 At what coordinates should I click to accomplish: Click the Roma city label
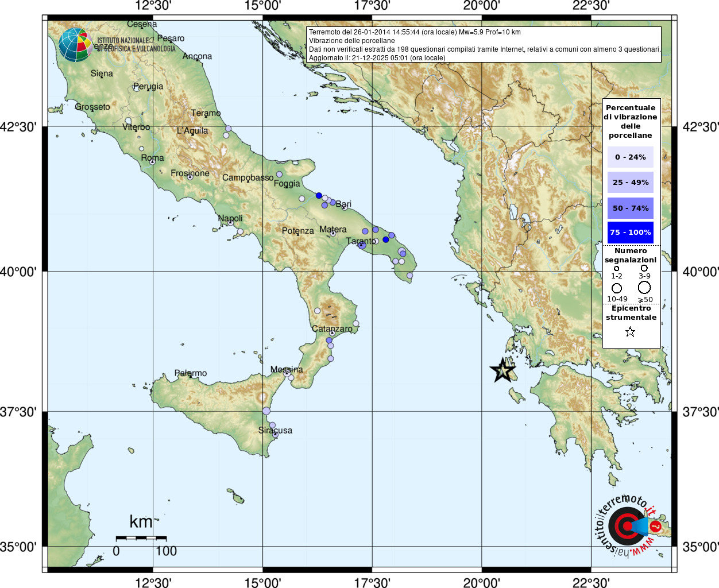click(152, 157)
